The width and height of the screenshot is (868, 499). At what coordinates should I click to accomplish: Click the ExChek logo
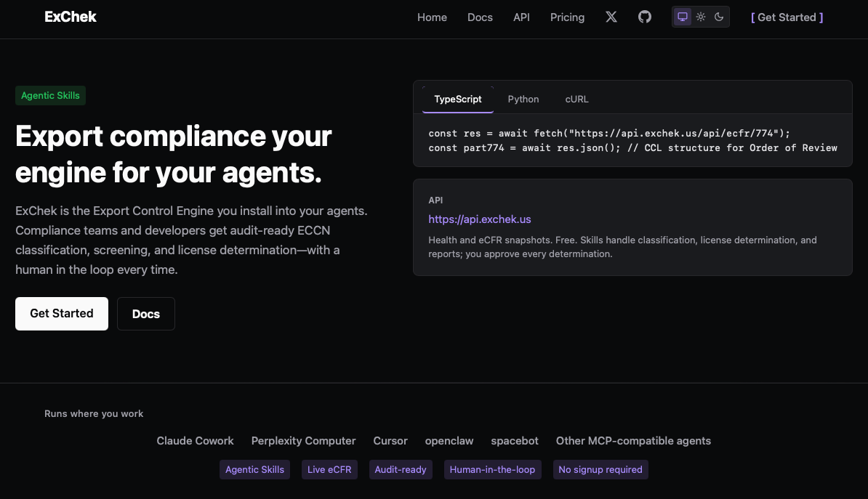tap(71, 17)
